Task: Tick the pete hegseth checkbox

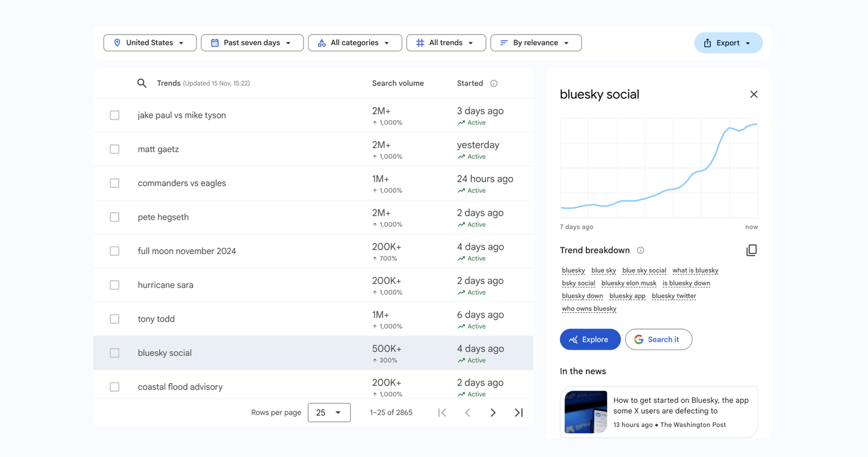Action: coord(115,217)
